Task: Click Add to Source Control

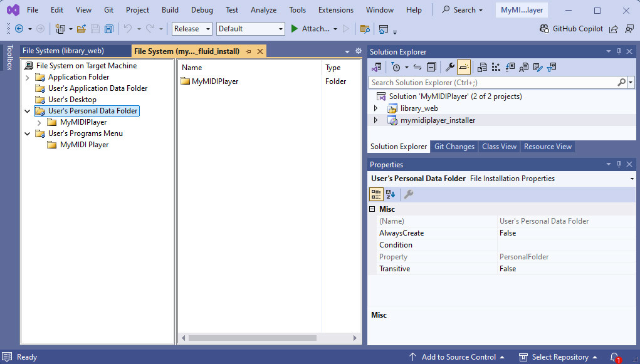Action: click(458, 357)
